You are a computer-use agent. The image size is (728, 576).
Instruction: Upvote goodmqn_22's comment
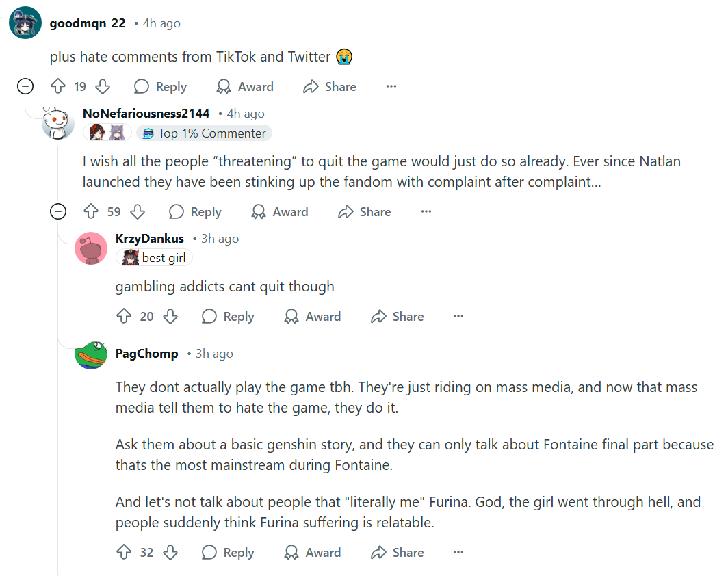point(58,87)
